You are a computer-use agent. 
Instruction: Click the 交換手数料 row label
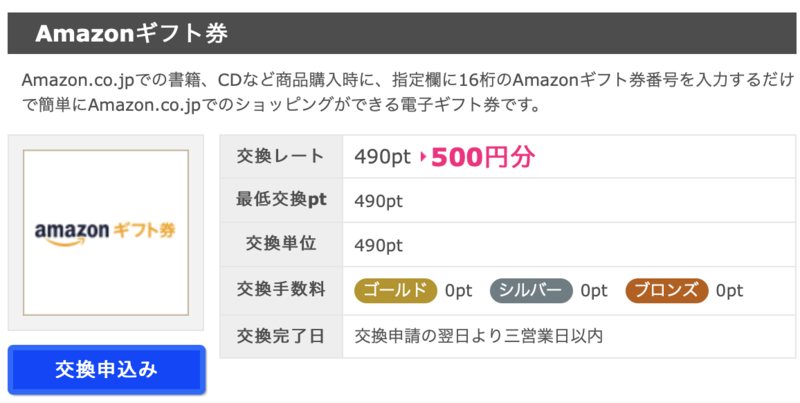click(x=281, y=290)
